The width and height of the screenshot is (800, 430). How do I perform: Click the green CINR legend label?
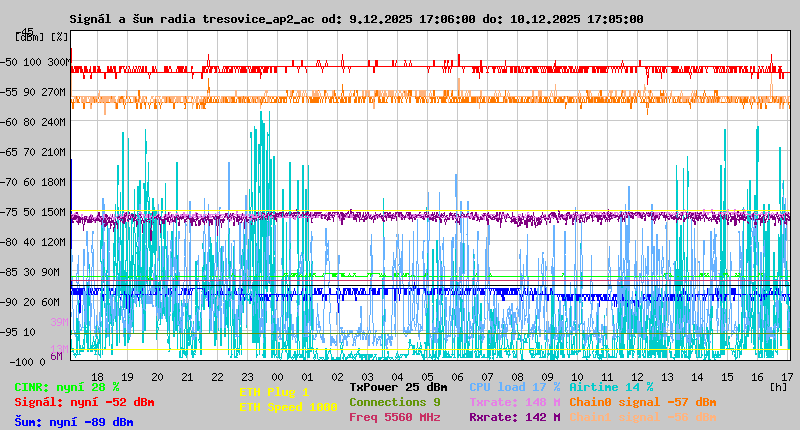click(x=67, y=387)
